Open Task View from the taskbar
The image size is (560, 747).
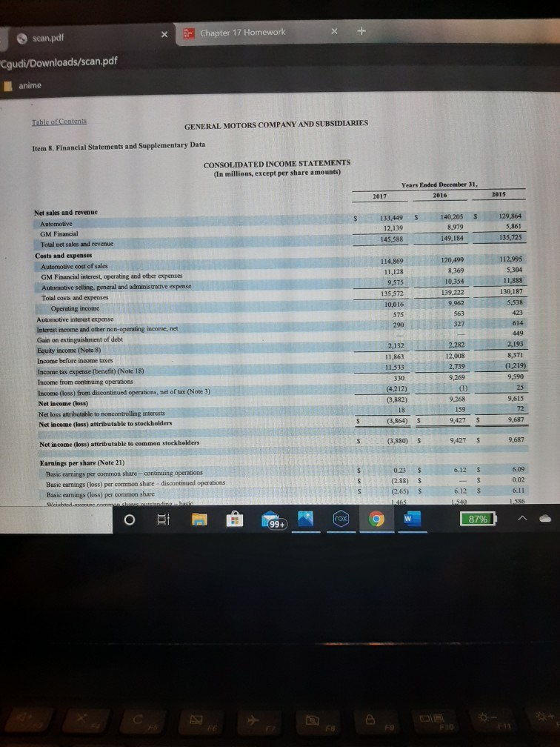point(163,519)
